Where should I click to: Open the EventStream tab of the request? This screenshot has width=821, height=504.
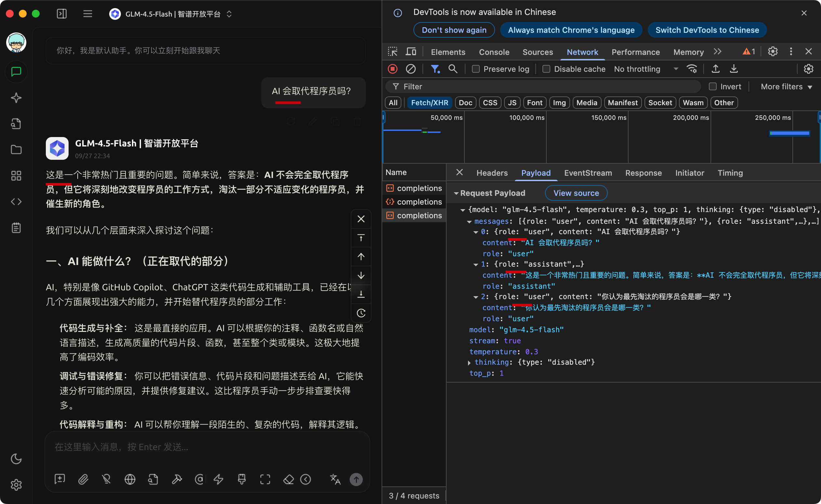[588, 173]
